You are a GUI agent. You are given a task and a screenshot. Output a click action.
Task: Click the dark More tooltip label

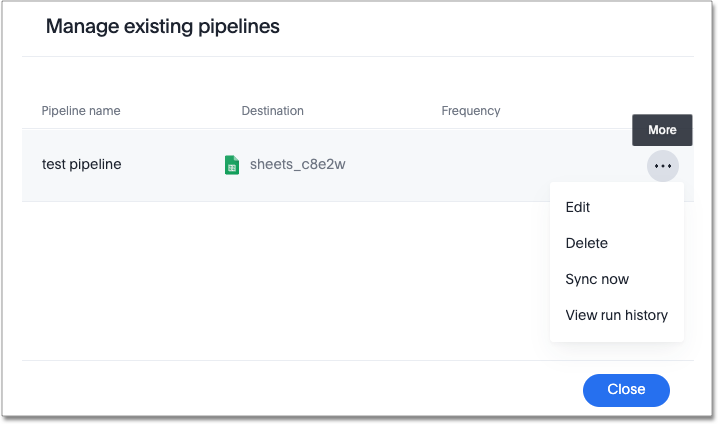pyautogui.click(x=662, y=130)
